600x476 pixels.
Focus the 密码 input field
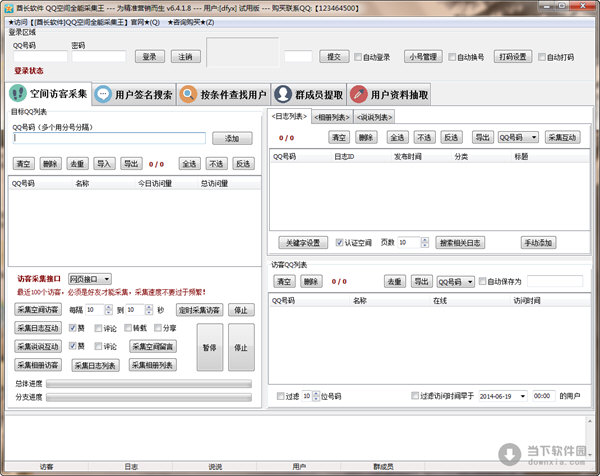tap(99, 57)
